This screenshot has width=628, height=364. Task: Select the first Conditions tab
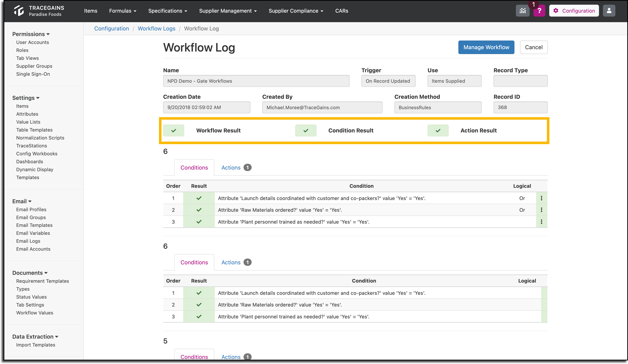(194, 167)
